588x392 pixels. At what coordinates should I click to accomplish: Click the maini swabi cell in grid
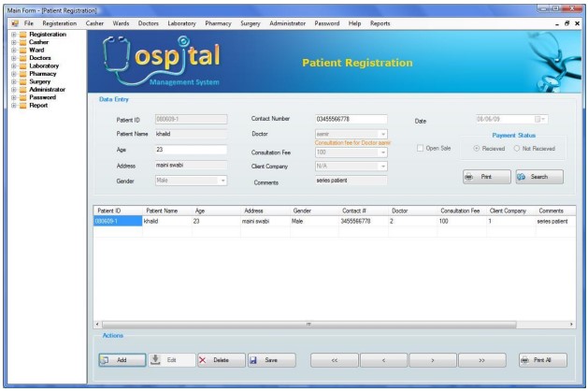pos(265,222)
